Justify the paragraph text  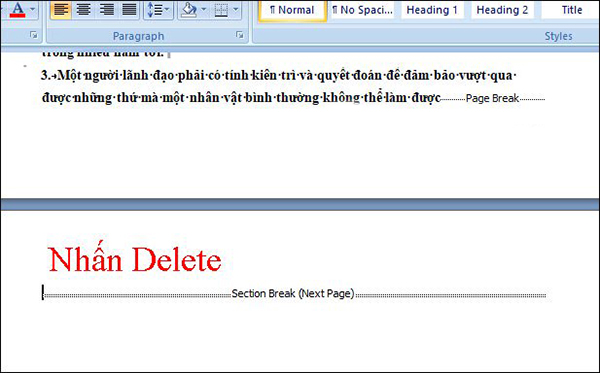click(x=129, y=9)
